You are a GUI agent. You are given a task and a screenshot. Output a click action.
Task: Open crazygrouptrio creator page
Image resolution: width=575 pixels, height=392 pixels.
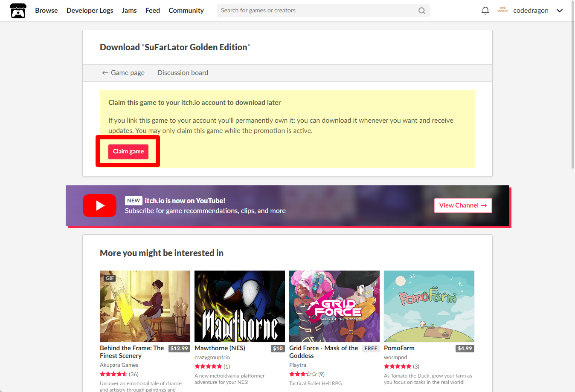tap(212, 357)
